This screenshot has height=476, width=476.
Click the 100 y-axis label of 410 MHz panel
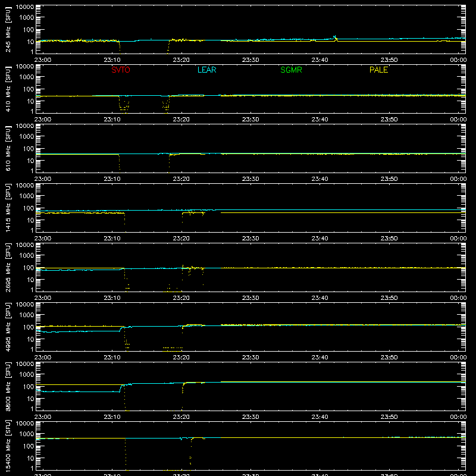29,89
